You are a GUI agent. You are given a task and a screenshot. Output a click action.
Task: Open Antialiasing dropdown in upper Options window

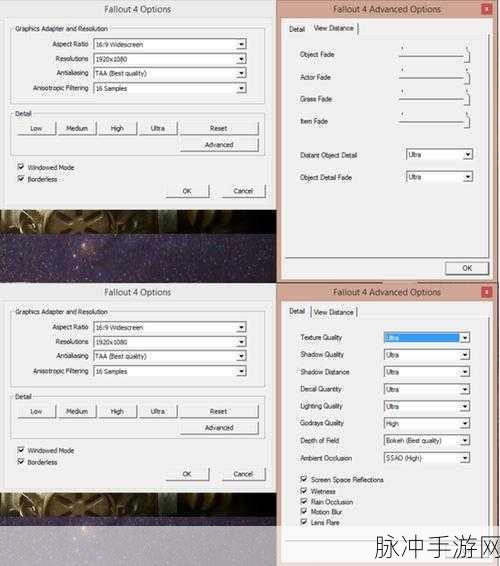(x=170, y=73)
